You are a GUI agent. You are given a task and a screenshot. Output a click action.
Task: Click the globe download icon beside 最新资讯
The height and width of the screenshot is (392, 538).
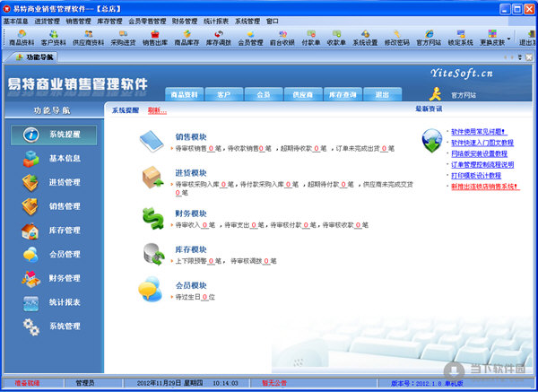[x=432, y=141]
